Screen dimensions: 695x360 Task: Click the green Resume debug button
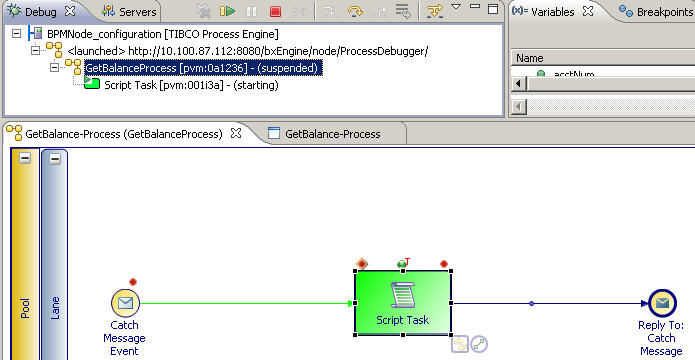click(227, 11)
